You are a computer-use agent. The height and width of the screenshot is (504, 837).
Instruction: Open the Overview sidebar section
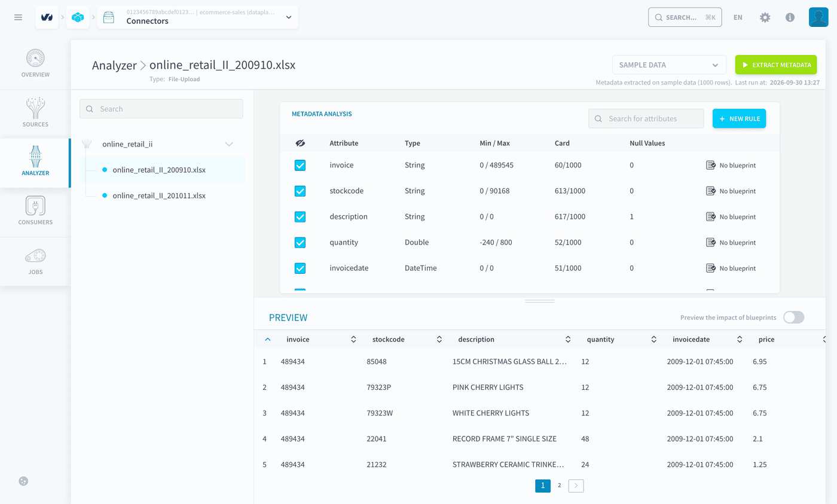click(x=35, y=65)
